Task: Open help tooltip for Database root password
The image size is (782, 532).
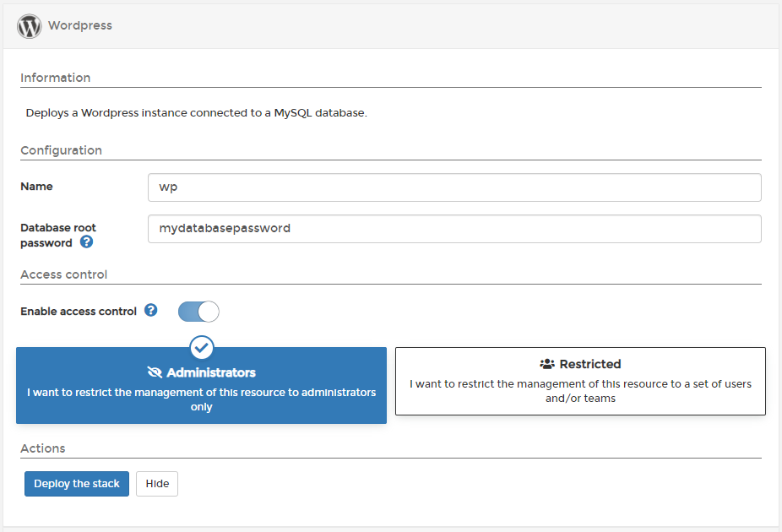Action: click(86, 242)
